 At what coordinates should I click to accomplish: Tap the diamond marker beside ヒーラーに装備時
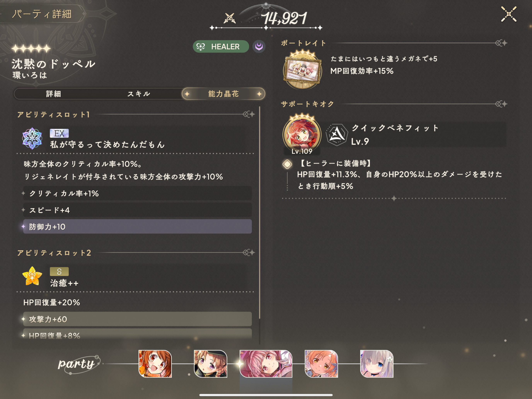[x=287, y=164]
